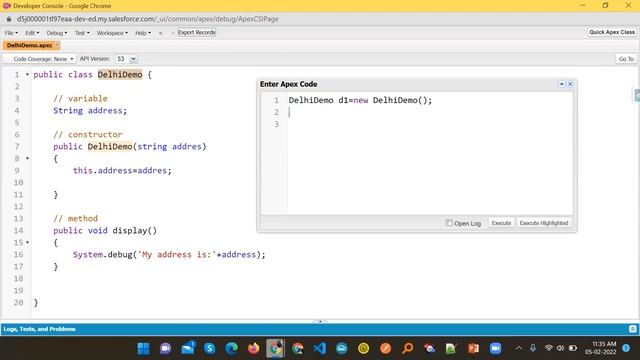Collapse the Enter Apex Code dialog
Viewport: 640px width, 360px height.
tap(562, 84)
